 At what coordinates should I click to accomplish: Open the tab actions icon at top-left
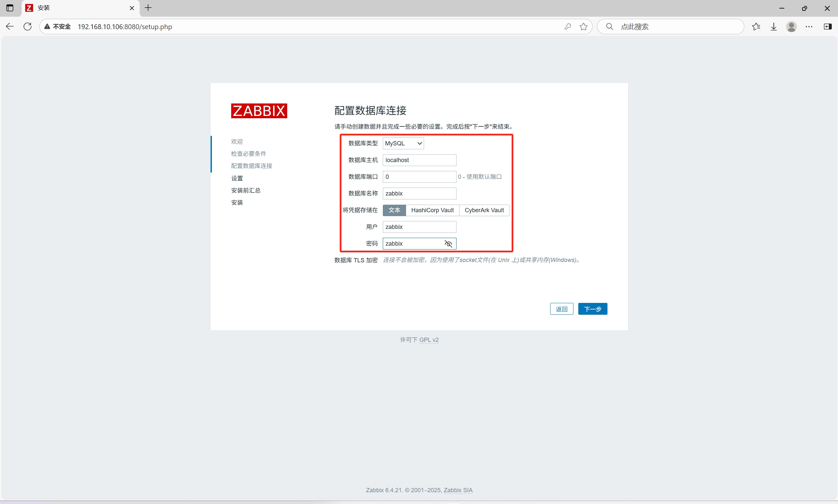tap(10, 8)
